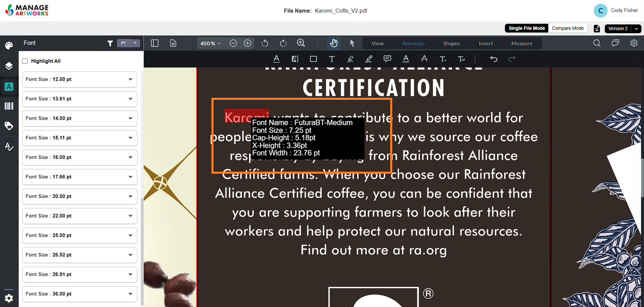Click the filter icon in Font panel
Screen dimensions: 644x307
(110, 43)
